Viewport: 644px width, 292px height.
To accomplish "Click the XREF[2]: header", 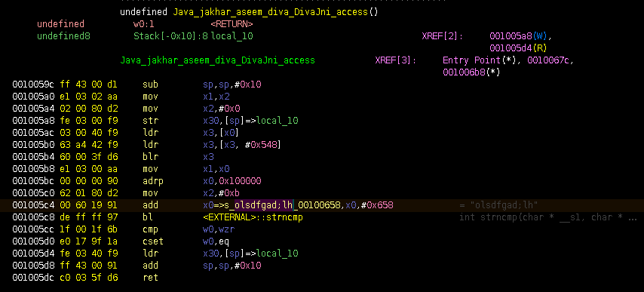I will [443, 36].
